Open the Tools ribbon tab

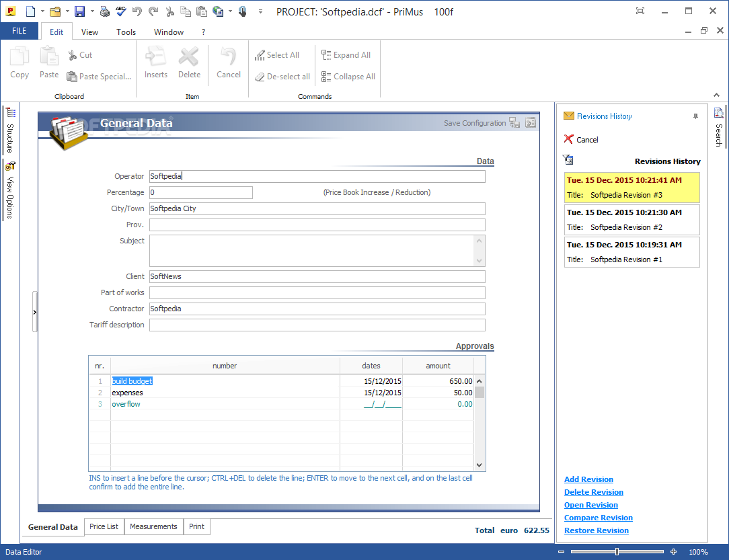[x=126, y=32]
